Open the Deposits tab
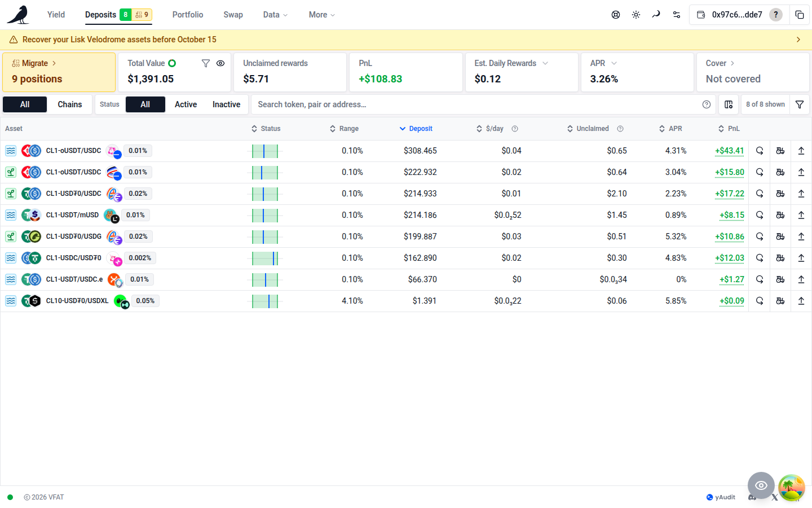The height and width of the screenshot is (508, 812). pos(118,15)
